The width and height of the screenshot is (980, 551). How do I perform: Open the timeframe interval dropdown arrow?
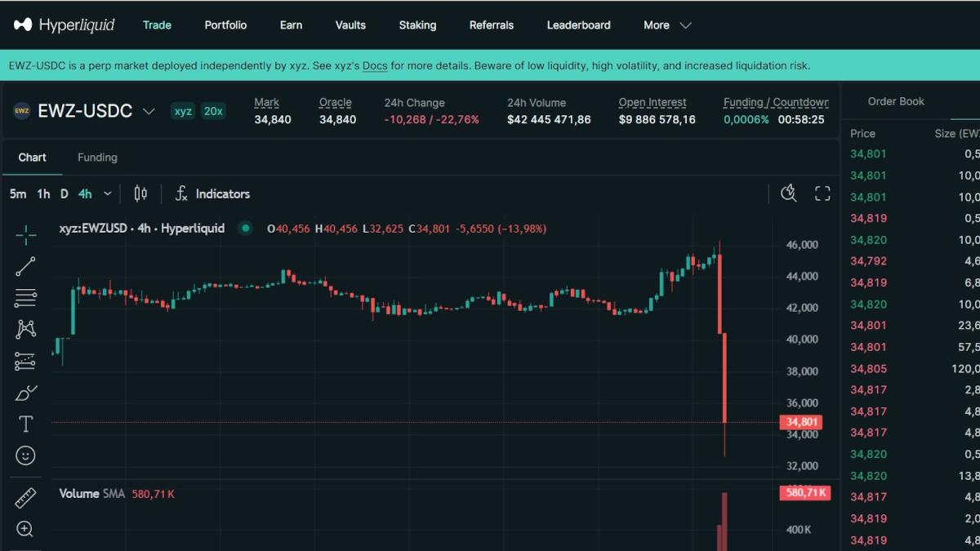click(108, 194)
